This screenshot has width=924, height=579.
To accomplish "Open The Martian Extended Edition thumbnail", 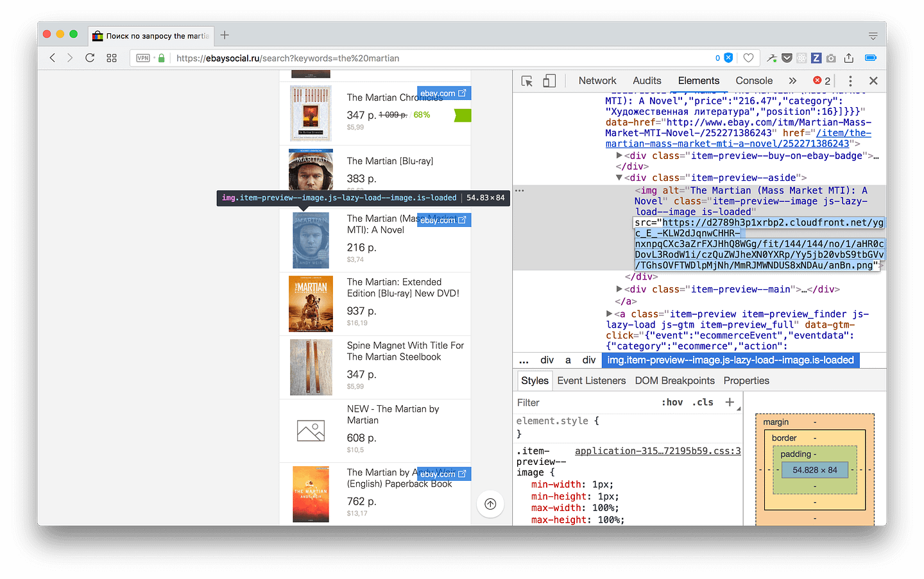I will [x=311, y=304].
